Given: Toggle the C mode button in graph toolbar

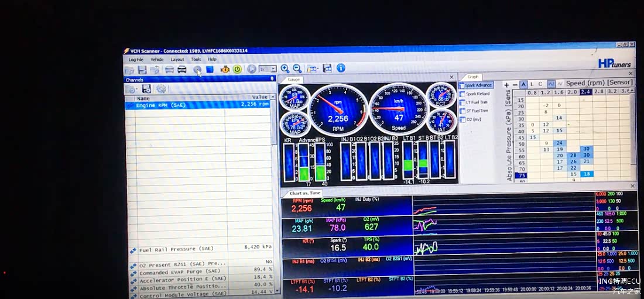Looking at the screenshot, I should tap(540, 84).
